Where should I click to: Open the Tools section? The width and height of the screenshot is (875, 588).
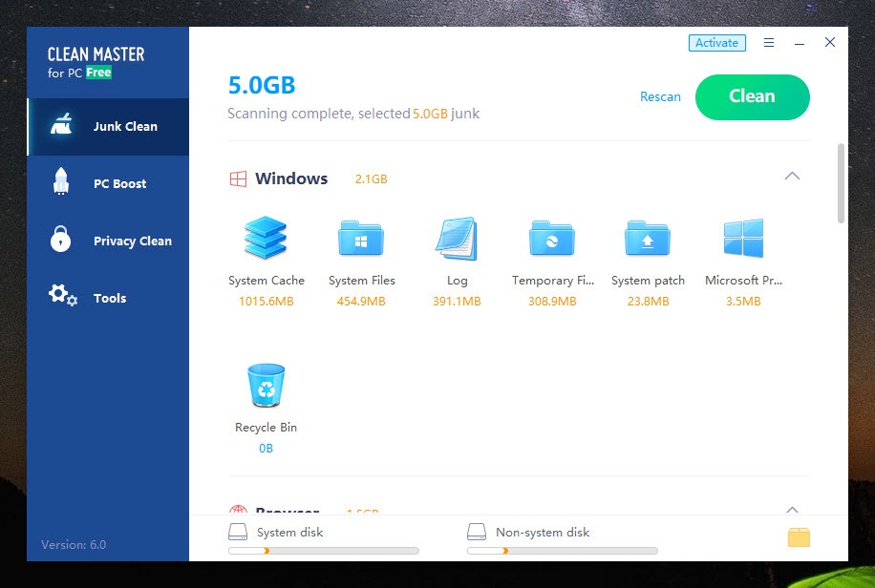108,298
